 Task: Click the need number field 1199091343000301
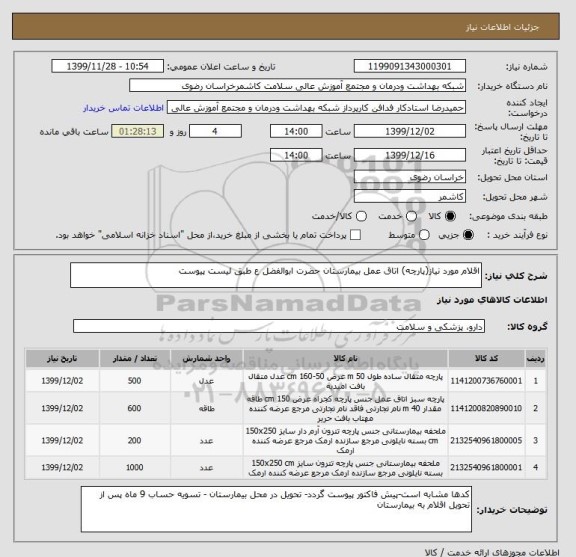click(x=410, y=66)
